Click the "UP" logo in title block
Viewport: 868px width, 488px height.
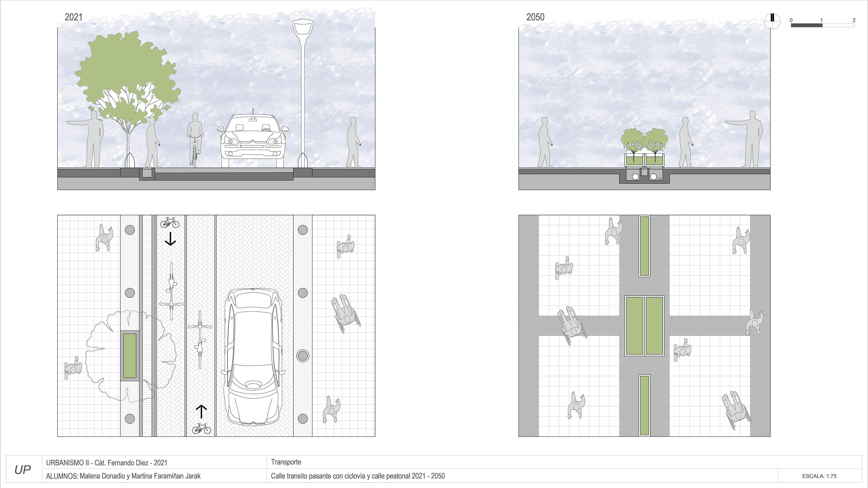[x=23, y=470]
